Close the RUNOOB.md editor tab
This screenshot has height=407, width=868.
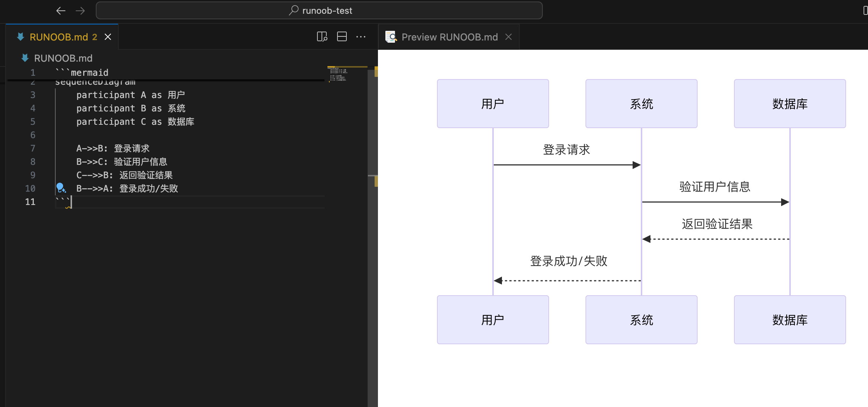tap(108, 37)
